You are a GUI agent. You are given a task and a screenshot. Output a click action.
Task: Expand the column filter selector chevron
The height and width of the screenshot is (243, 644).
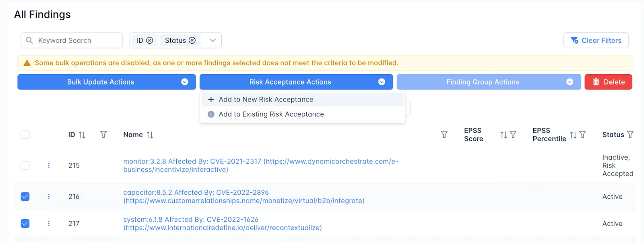click(213, 40)
